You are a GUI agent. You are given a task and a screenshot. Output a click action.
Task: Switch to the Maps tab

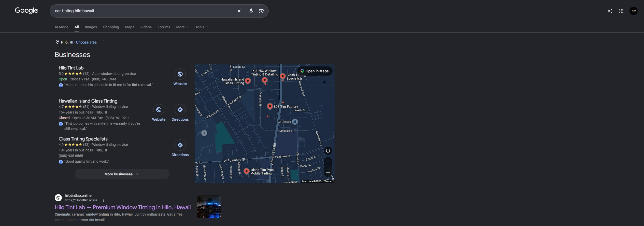pyautogui.click(x=130, y=27)
